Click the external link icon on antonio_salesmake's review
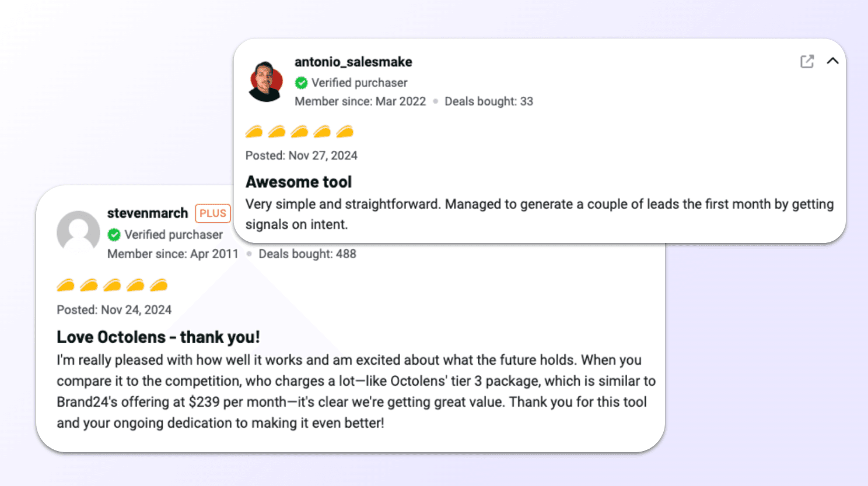The image size is (868, 486). coord(807,61)
